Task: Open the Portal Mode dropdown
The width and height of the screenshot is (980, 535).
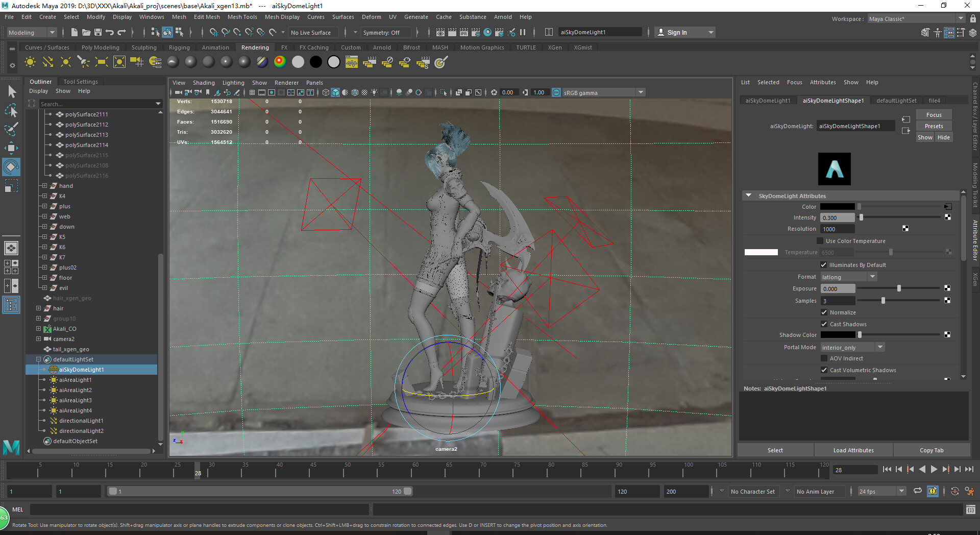Action: coord(852,347)
